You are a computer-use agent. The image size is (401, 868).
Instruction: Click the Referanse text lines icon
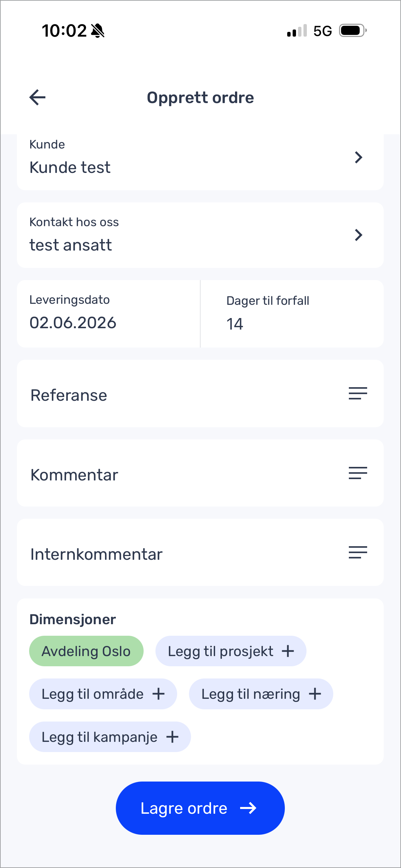[358, 393]
